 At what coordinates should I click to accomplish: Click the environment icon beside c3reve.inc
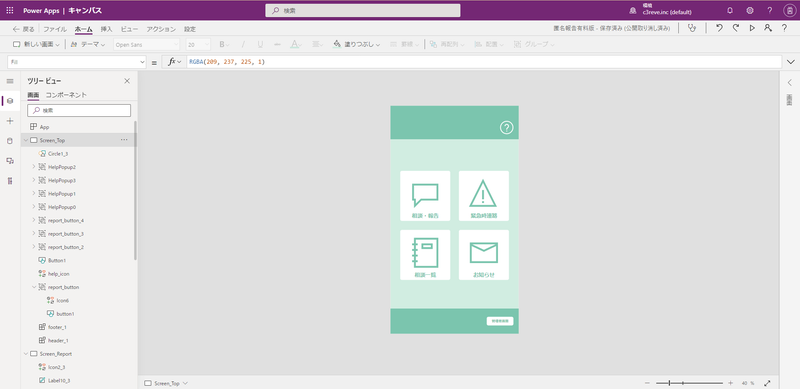(x=633, y=10)
